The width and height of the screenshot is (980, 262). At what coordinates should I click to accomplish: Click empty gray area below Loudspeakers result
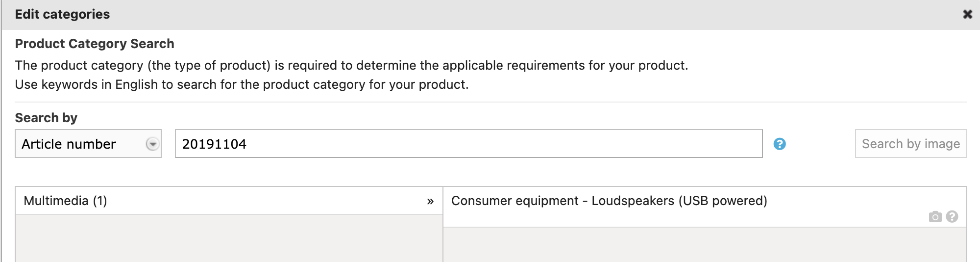point(705,244)
